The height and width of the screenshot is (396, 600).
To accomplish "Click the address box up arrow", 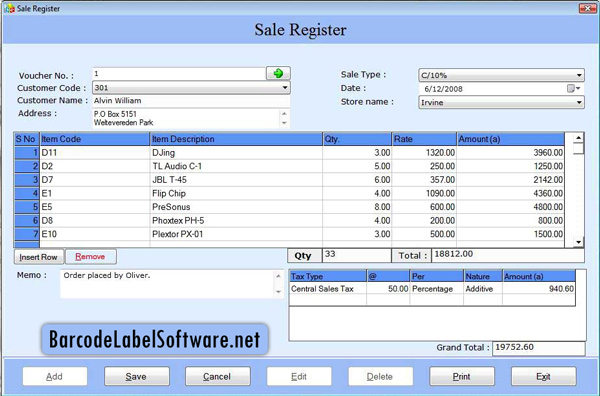I will [x=284, y=114].
